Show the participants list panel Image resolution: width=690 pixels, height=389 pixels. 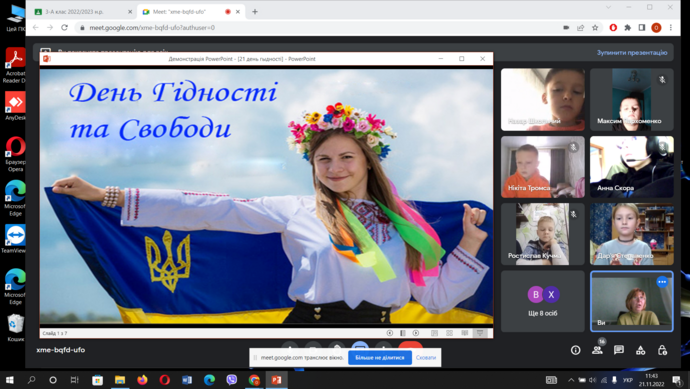(597, 350)
